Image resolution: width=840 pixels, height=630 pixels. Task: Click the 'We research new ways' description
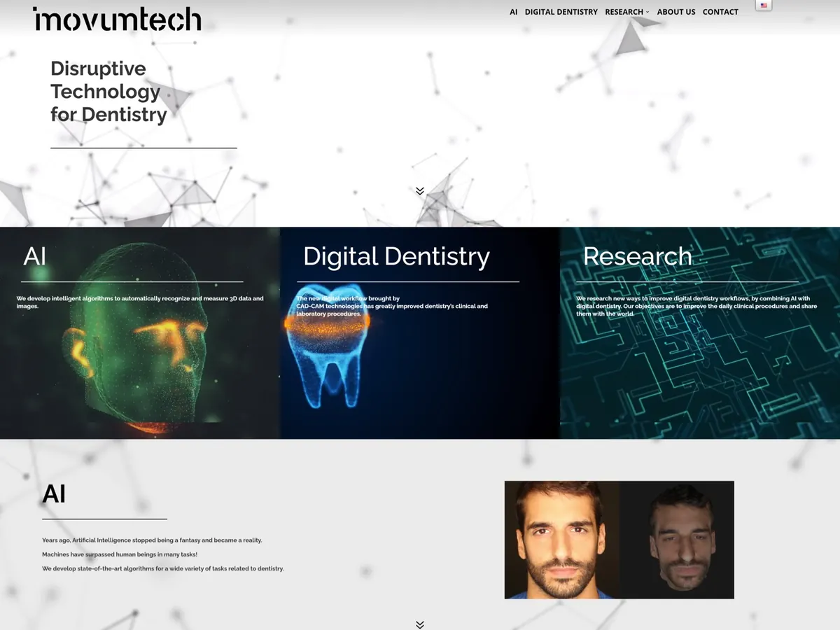pyautogui.click(x=696, y=306)
